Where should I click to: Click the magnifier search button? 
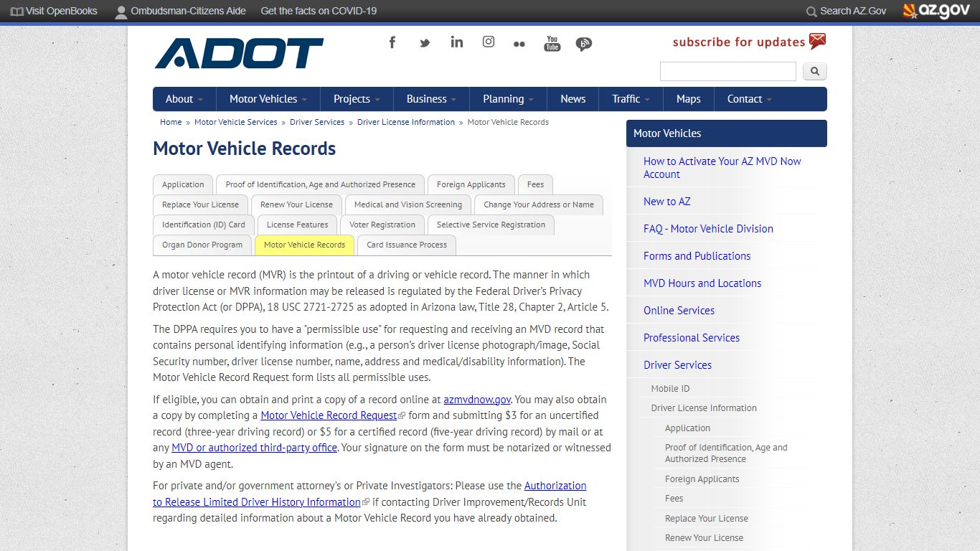pyautogui.click(x=815, y=71)
